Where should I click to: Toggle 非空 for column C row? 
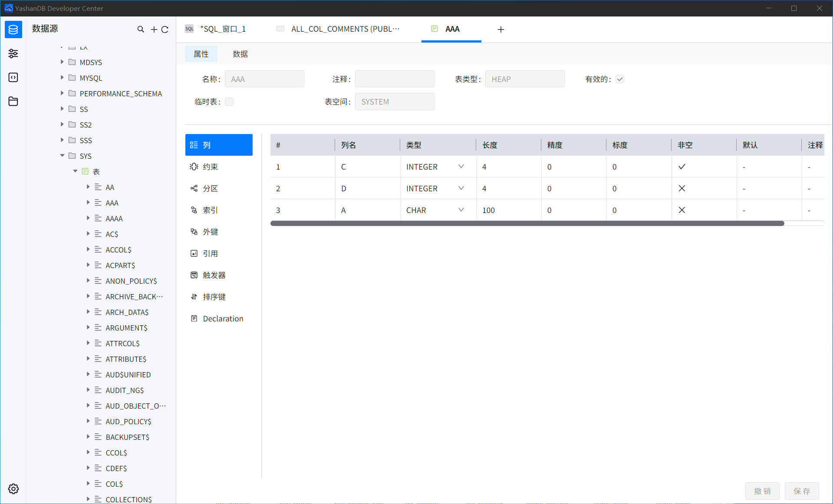pyautogui.click(x=682, y=167)
